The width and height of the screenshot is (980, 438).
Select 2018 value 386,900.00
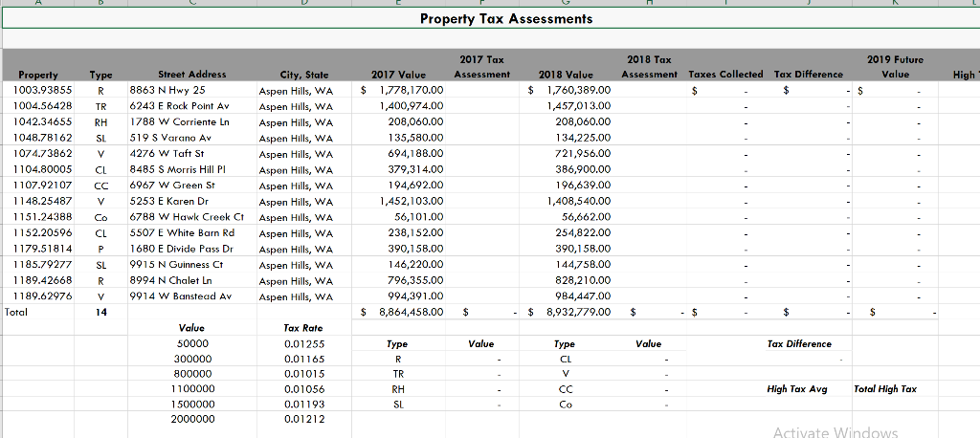[583, 169]
